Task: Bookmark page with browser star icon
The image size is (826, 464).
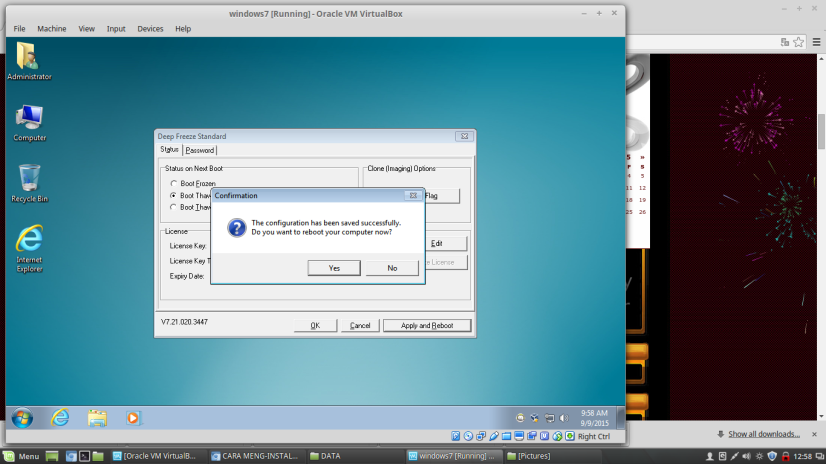Action: click(799, 42)
